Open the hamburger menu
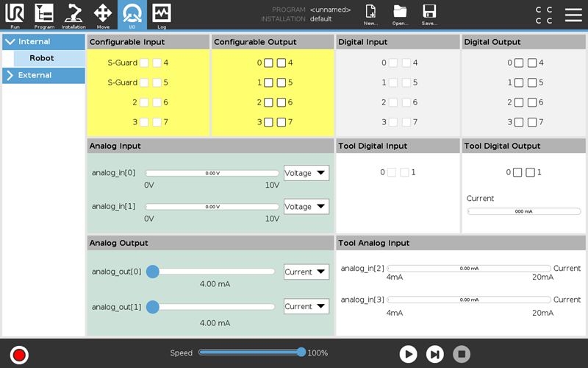This screenshot has height=368, width=588. 573,15
